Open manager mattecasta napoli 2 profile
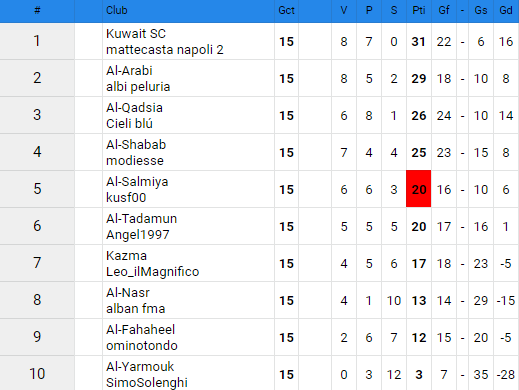The height and width of the screenshot is (390, 519). click(x=165, y=50)
